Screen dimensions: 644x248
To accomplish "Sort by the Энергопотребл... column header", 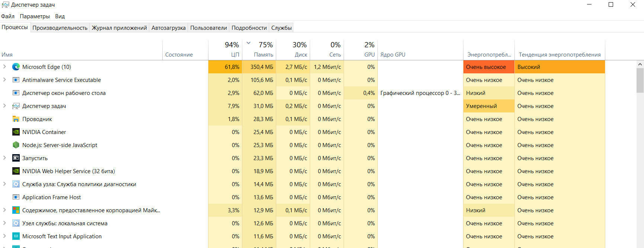I will pos(489,50).
